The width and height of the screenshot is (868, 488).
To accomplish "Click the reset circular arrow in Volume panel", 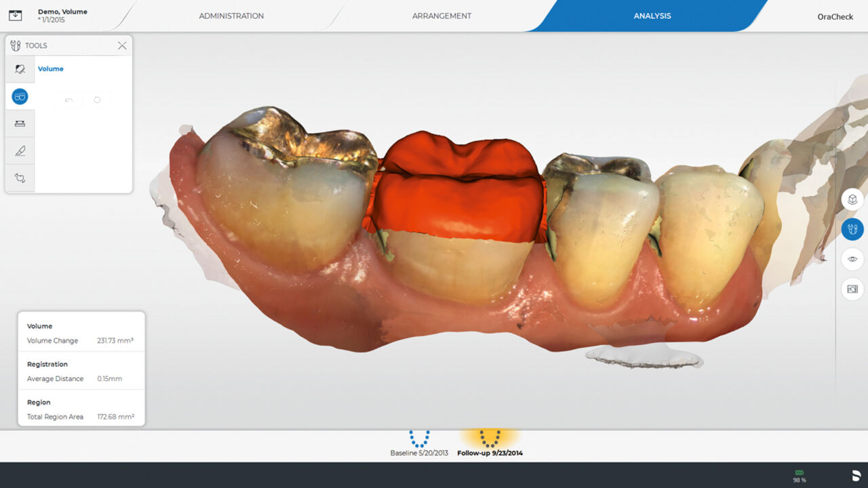I will (97, 100).
